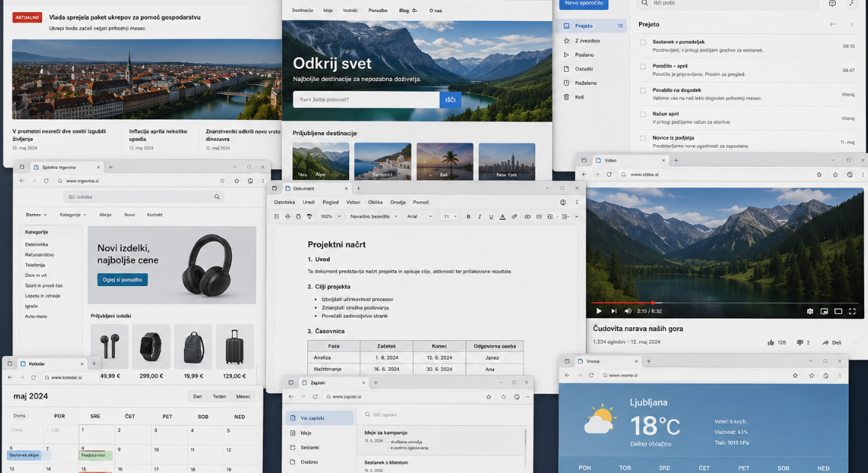Open text color picker in Dokument
Viewport: 868px width, 473px height.
[502, 217]
